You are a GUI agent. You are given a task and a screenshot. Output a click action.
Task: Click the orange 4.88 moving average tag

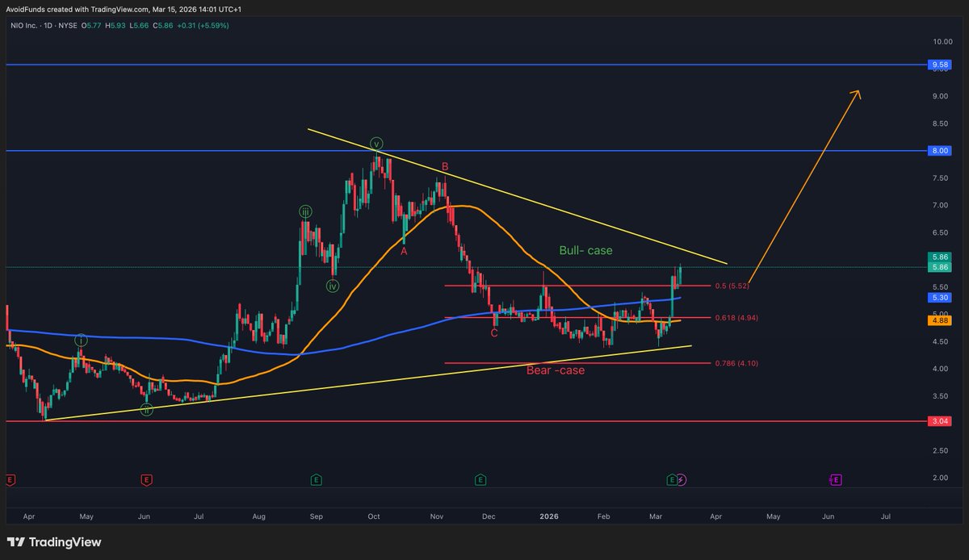point(938,320)
